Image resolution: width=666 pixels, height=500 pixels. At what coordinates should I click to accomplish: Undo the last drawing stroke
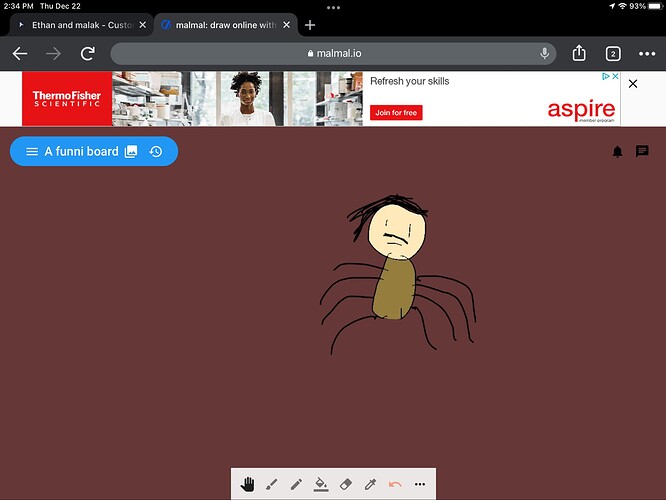pyautogui.click(x=395, y=484)
